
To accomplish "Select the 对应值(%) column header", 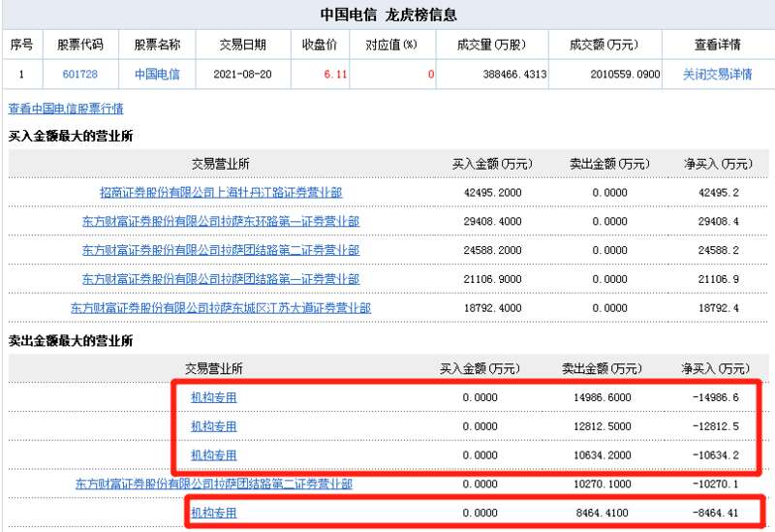I will [391, 45].
